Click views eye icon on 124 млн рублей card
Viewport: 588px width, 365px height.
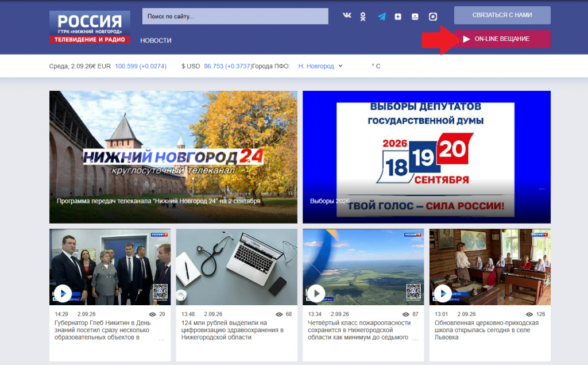[x=279, y=314]
